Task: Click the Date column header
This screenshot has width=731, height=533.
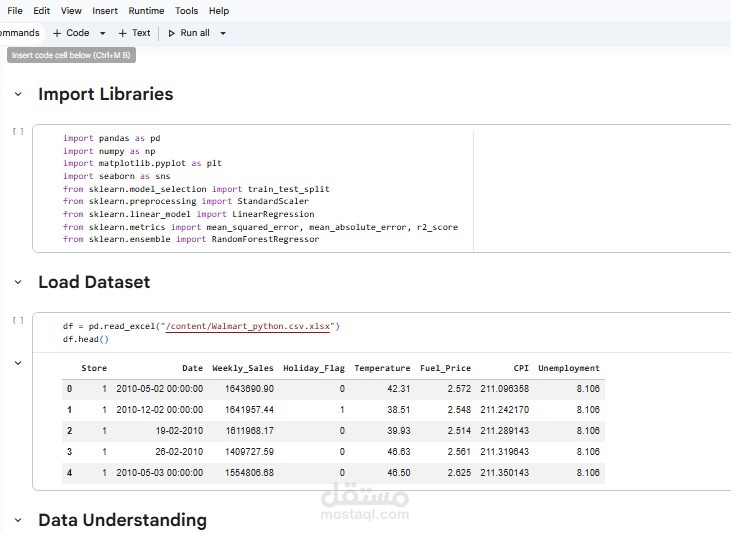Action: [x=193, y=368]
